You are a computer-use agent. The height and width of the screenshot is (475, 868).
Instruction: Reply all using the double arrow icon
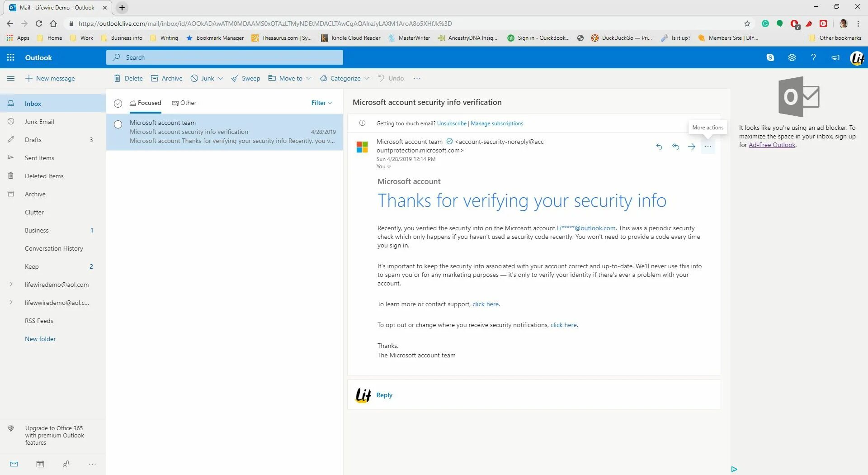[x=675, y=146]
